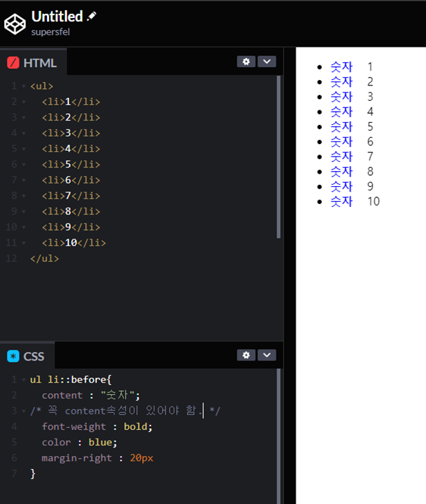Click the <li>5</li> code line

[x=71, y=164]
